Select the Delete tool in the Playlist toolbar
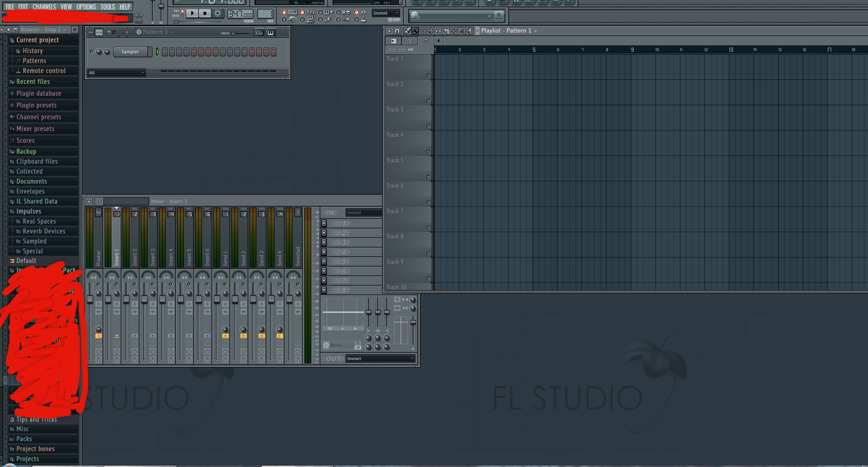This screenshot has height=467, width=868. coord(423,31)
